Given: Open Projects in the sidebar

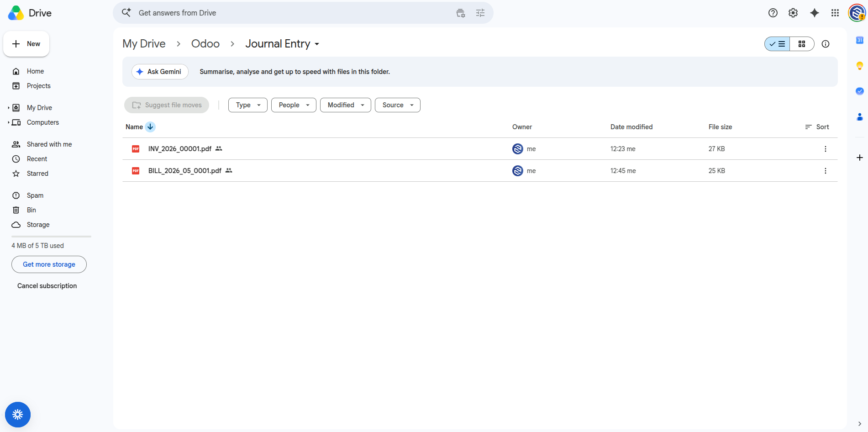Looking at the screenshot, I should pos(38,86).
